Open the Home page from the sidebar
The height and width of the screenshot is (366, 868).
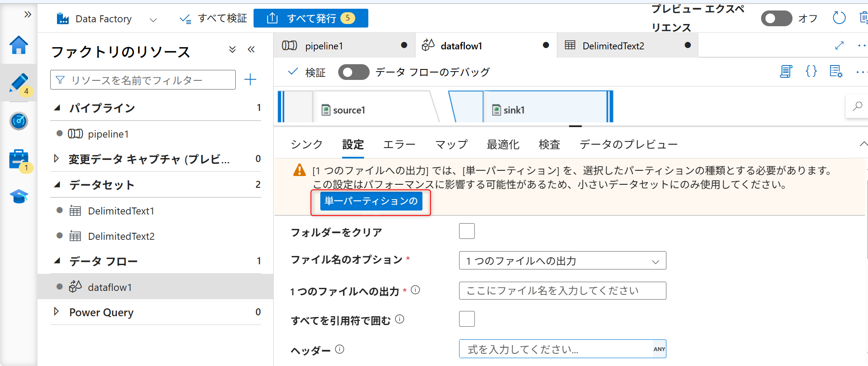19,45
